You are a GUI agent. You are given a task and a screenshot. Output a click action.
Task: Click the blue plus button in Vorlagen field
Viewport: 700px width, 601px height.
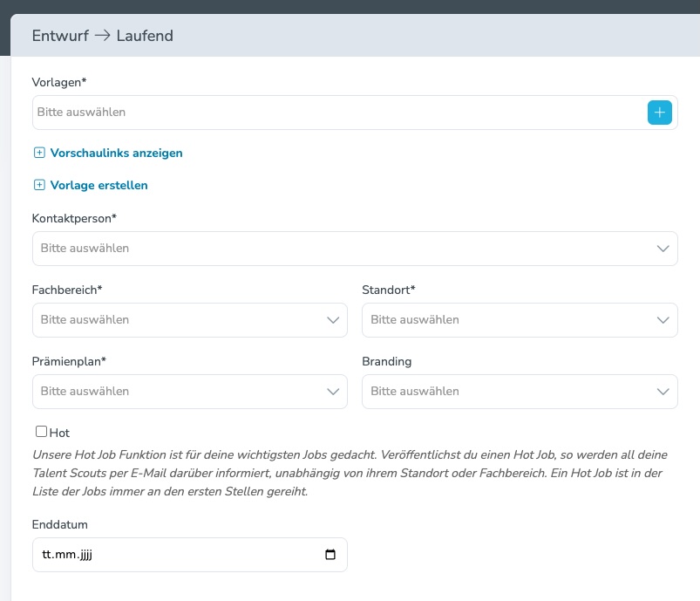[x=659, y=113]
